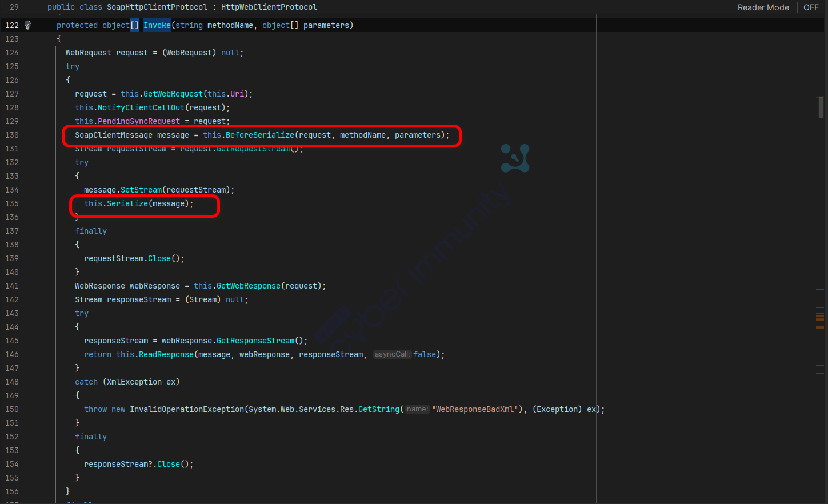Click line number 141 in the gutter

click(x=12, y=286)
